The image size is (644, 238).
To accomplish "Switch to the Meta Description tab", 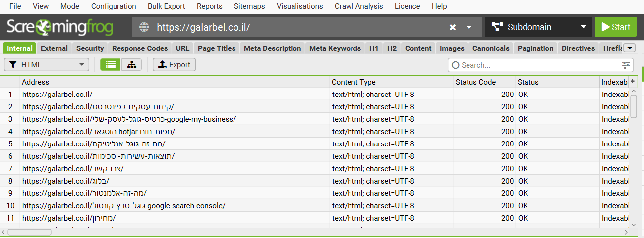I will coord(273,48).
